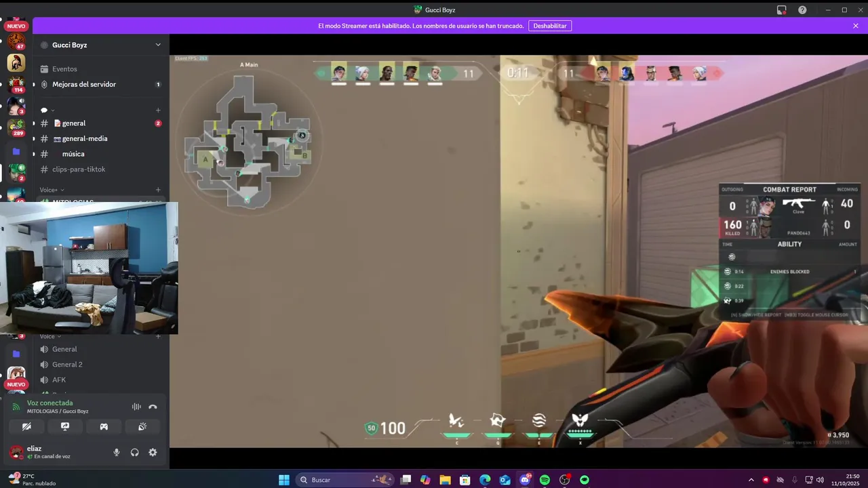Collapse the Voice category
Image resolution: width=868 pixels, height=488 pixels.
pyautogui.click(x=50, y=336)
